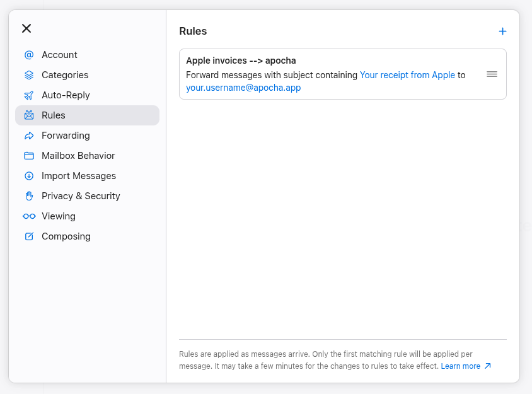Open the Account settings section

(87, 55)
